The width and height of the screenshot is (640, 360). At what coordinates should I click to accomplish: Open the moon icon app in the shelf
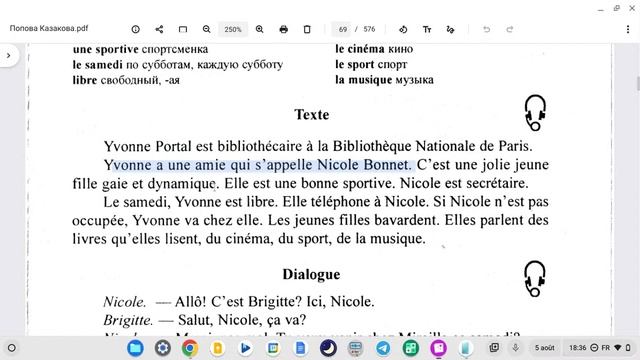click(328, 348)
